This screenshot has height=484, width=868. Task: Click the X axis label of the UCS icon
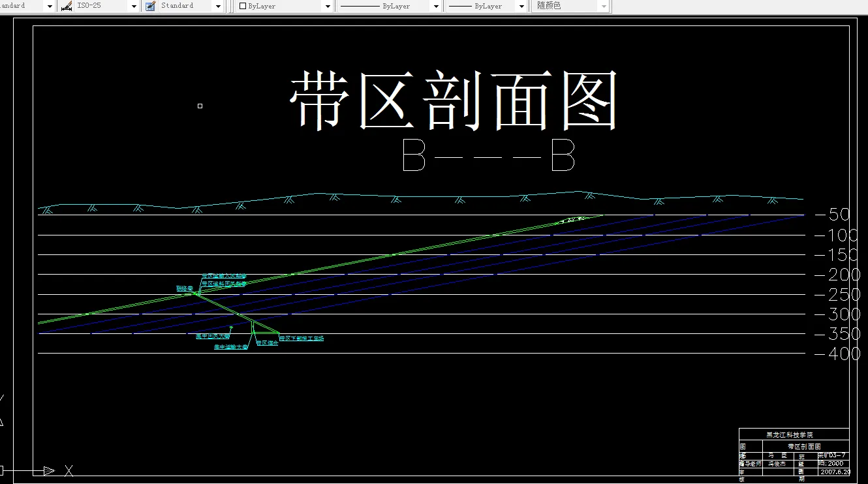point(67,470)
